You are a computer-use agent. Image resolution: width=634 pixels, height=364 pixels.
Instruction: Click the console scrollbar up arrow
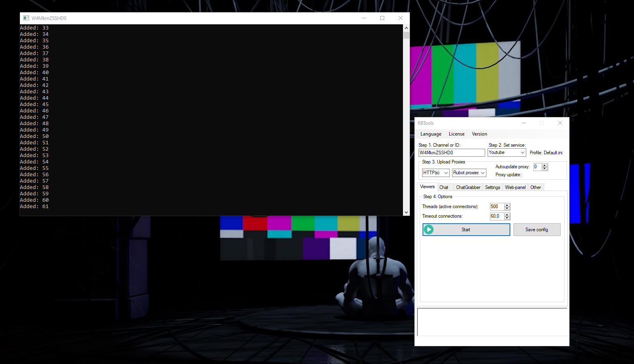tap(406, 28)
